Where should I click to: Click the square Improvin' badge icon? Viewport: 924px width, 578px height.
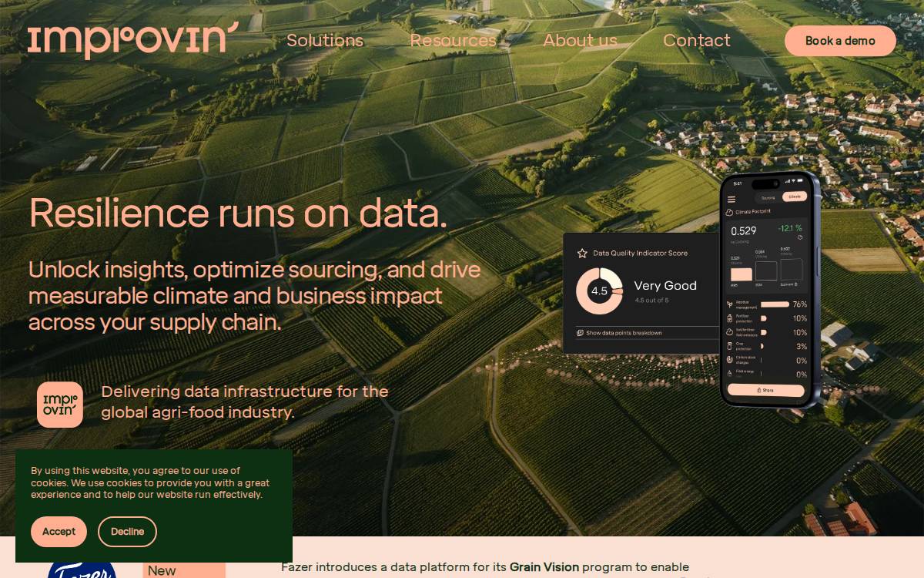(60, 405)
